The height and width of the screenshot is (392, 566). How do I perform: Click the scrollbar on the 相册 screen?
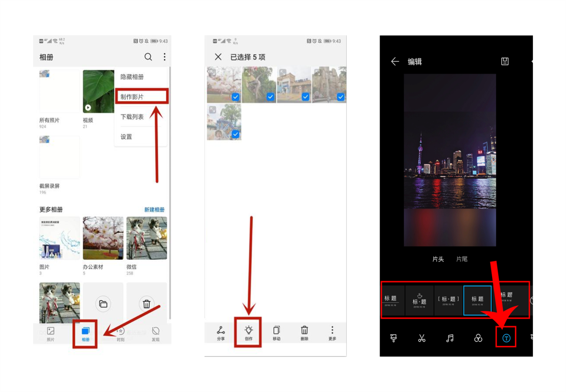[170, 193]
